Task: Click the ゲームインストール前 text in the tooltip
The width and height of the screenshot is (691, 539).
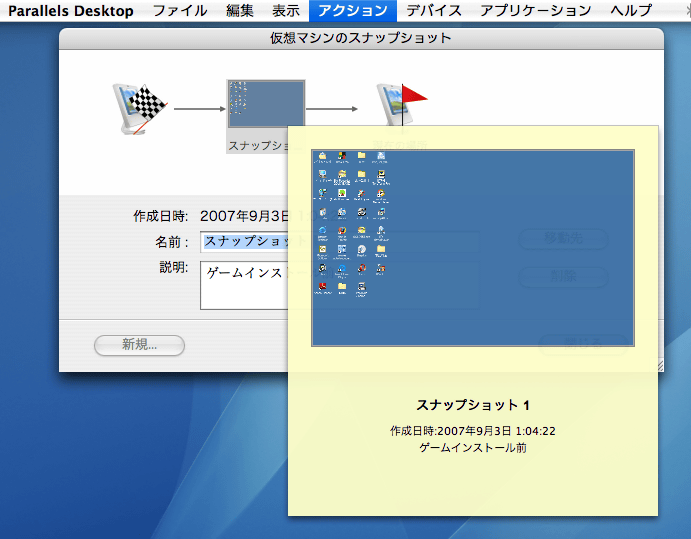Action: [x=473, y=448]
